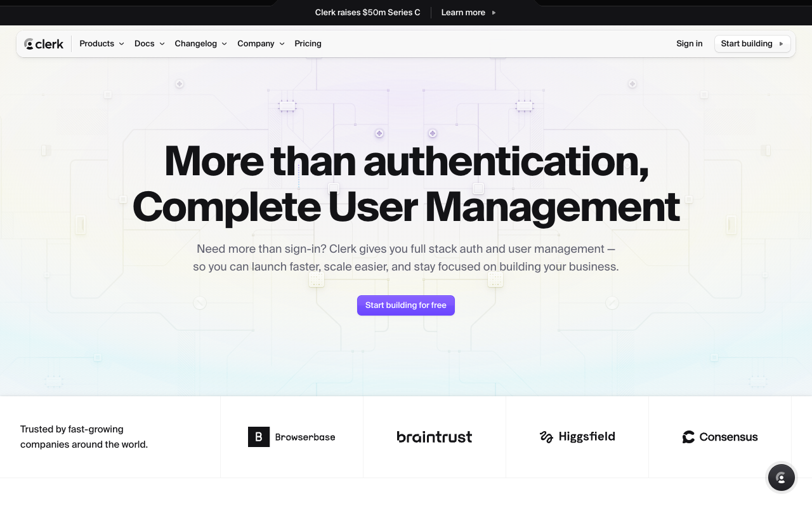Screen dimensions: 812x508
Task: Click the Consensus logo
Action: tap(719, 436)
